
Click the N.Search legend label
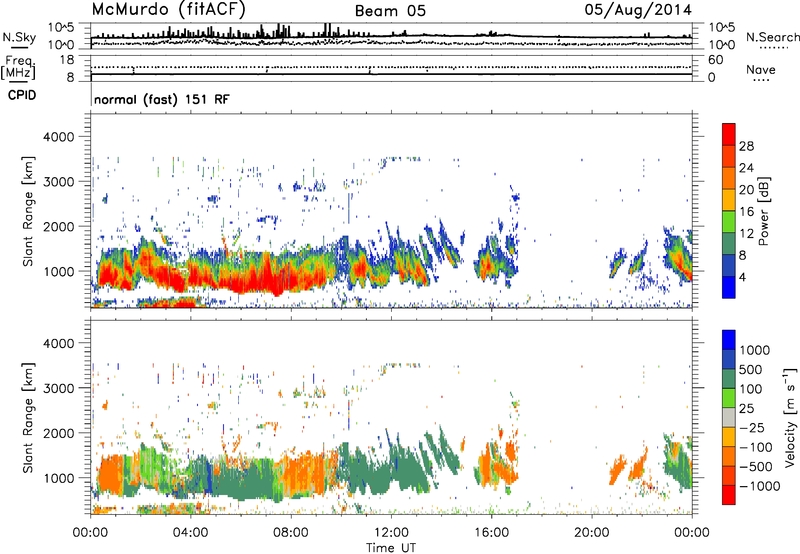[772, 37]
